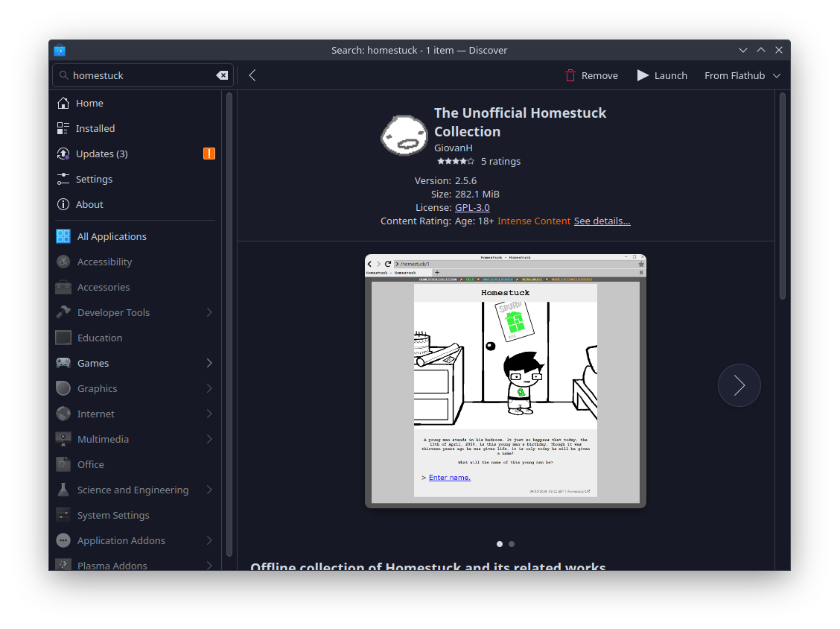
Task: Open the From Flathub source dropdown
Action: click(x=742, y=75)
